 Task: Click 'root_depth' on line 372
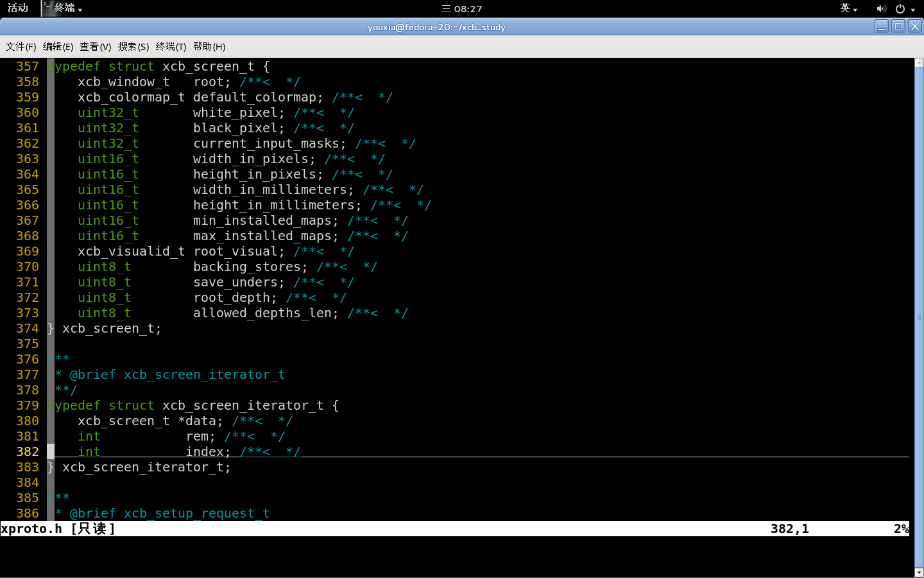coord(232,297)
